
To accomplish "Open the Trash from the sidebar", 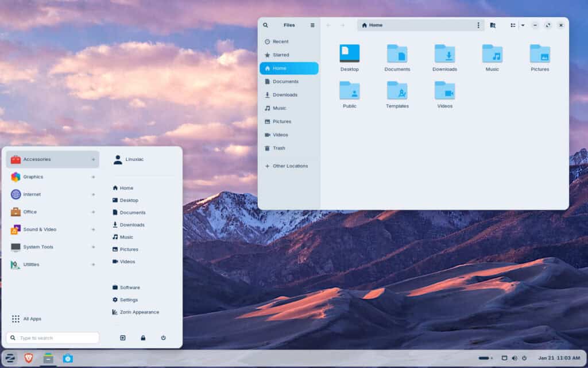I will [x=278, y=148].
